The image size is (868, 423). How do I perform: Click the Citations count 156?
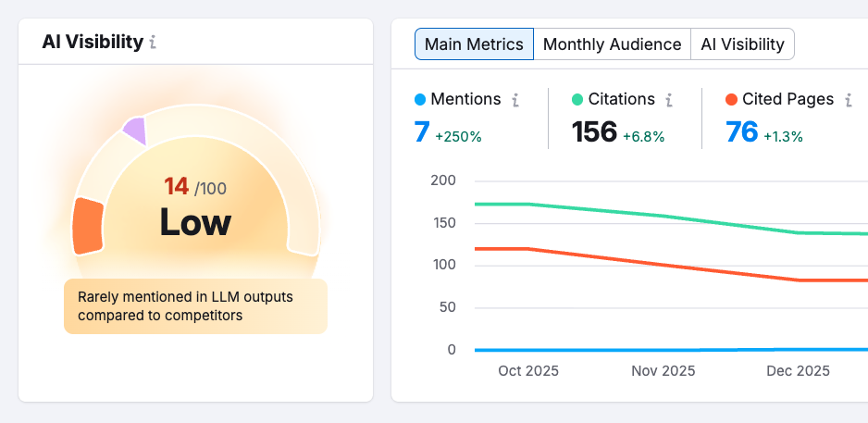point(594,132)
